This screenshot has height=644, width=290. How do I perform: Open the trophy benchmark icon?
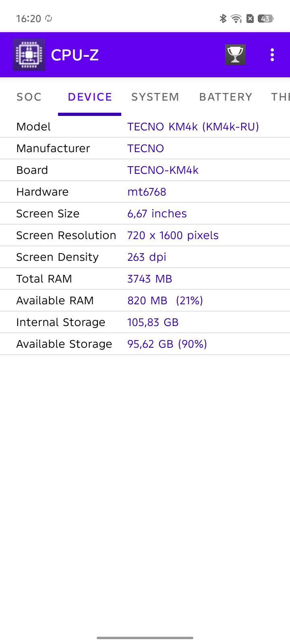coord(235,55)
